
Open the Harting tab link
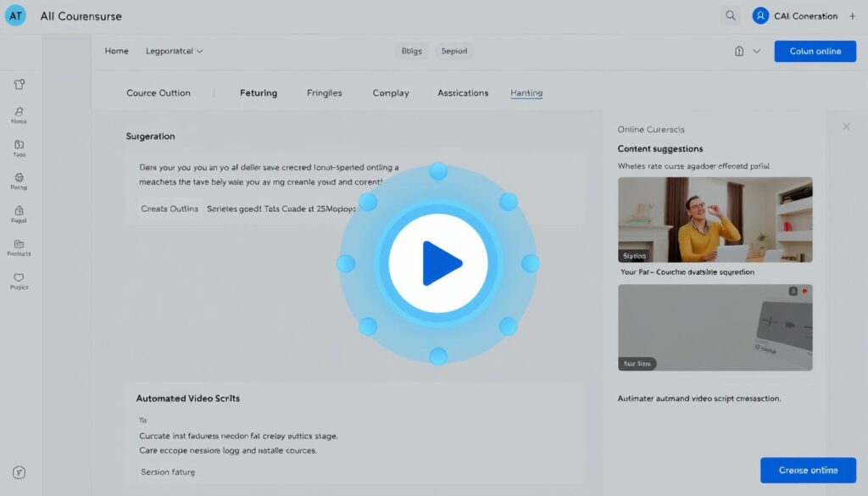pyautogui.click(x=526, y=93)
